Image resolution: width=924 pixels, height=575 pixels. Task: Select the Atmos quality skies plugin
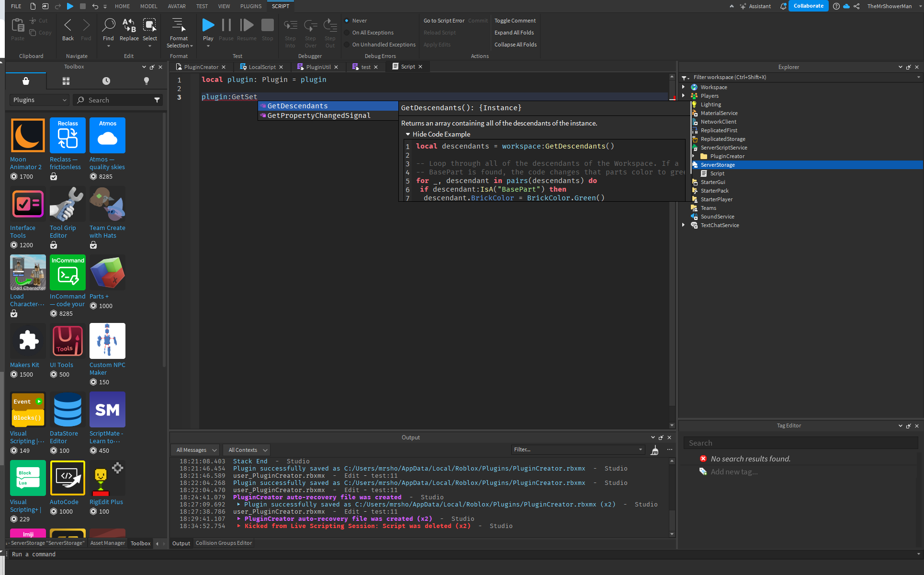(107, 136)
